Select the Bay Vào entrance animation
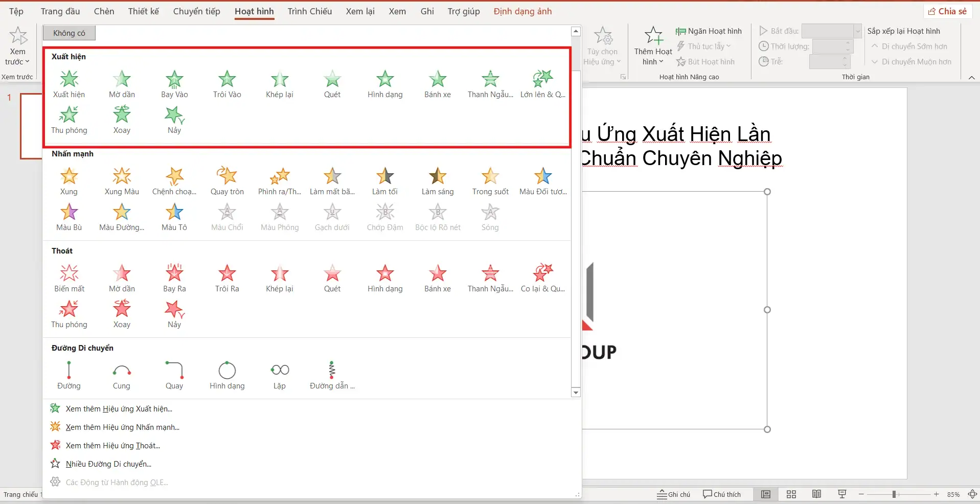The image size is (980, 504). (x=174, y=84)
